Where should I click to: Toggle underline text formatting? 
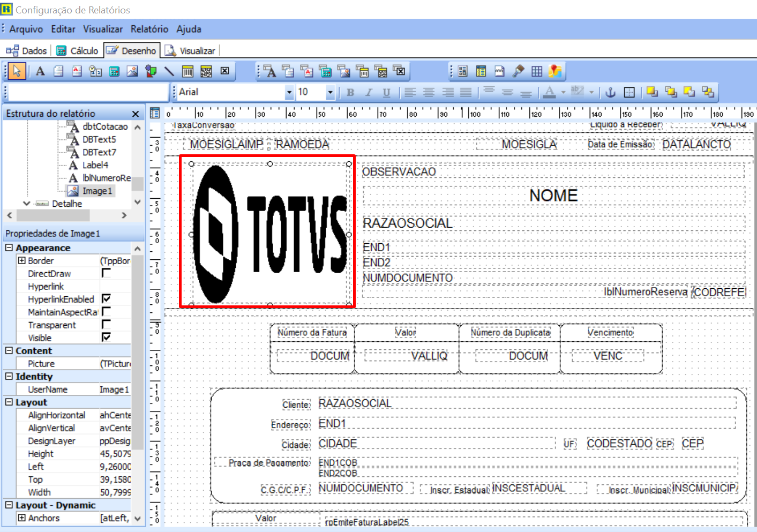click(387, 92)
